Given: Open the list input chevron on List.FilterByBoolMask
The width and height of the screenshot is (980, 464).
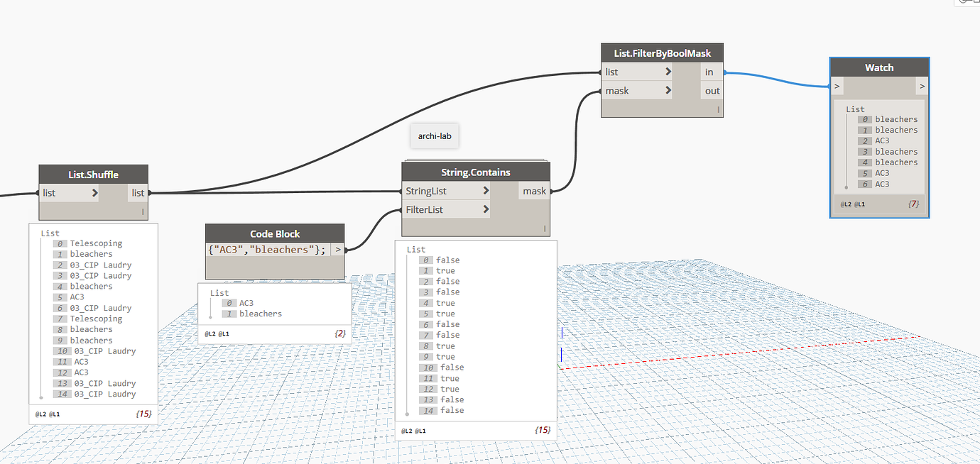Looking at the screenshot, I should pyautogui.click(x=667, y=71).
